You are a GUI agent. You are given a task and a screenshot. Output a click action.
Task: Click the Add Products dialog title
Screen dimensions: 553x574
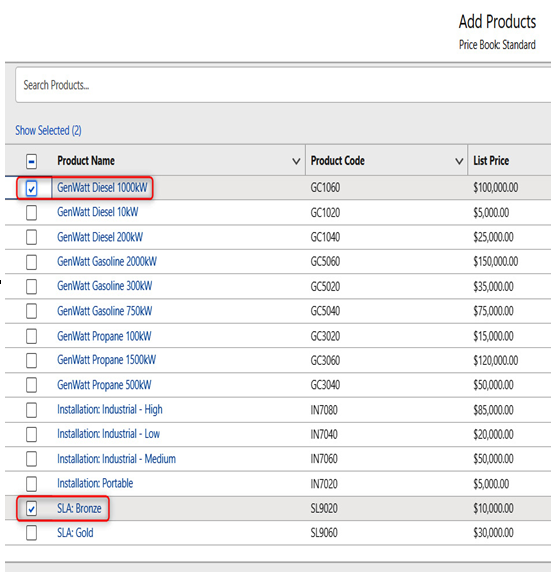[497, 22]
